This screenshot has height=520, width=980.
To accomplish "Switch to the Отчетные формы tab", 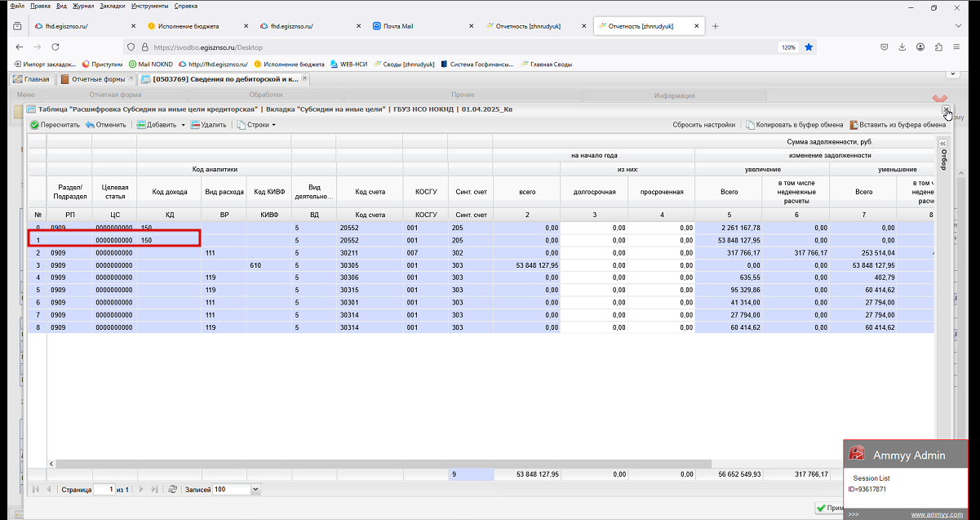I will coord(95,79).
